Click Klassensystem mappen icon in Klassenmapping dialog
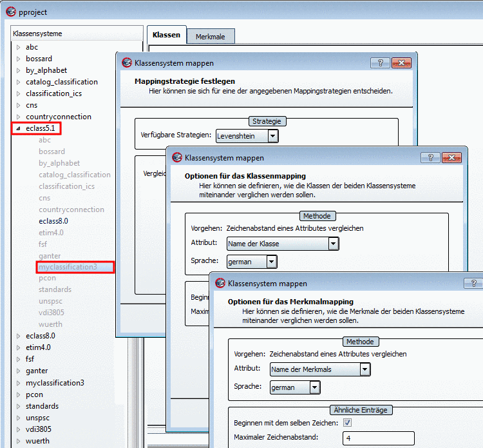This screenshot has width=483, height=448. click(x=177, y=157)
